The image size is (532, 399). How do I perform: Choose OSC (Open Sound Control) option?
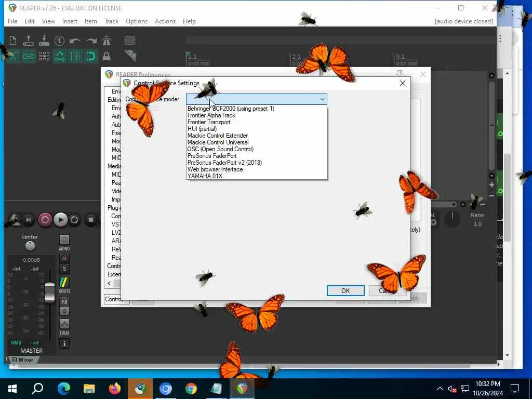257,149
